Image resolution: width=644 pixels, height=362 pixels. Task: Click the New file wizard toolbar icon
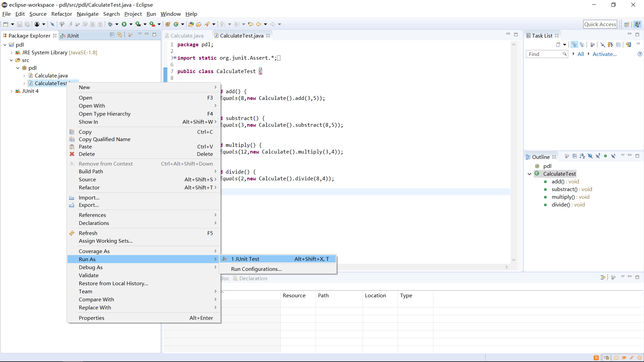pos(6,24)
